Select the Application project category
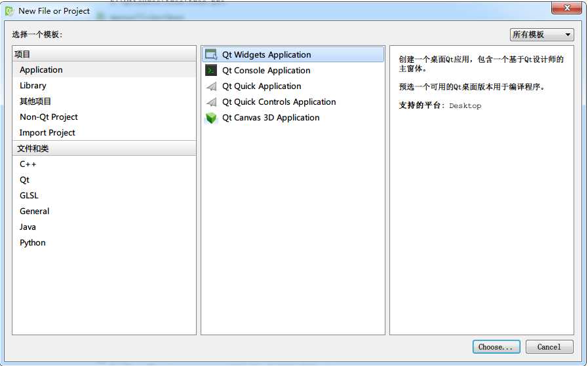The height and width of the screenshot is (366, 588). (x=104, y=69)
